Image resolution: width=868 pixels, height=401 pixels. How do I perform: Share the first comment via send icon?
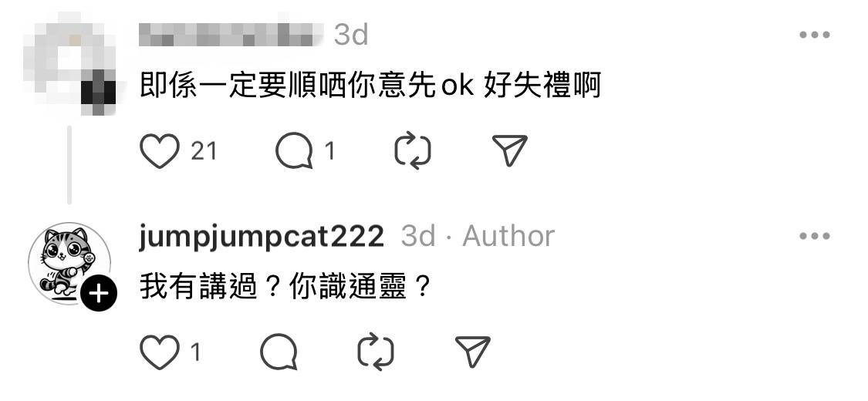510,150
